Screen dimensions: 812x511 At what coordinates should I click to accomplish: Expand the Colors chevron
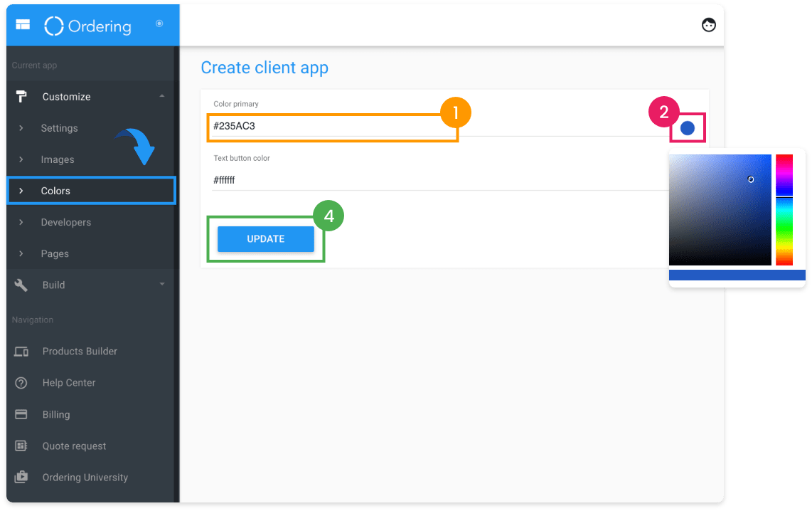click(x=21, y=191)
